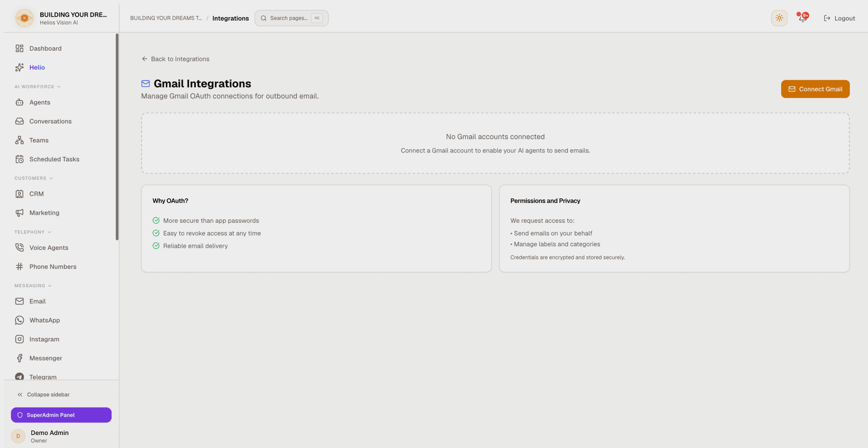This screenshot has height=448, width=868.
Task: Click Logout text
Action: tap(844, 18)
